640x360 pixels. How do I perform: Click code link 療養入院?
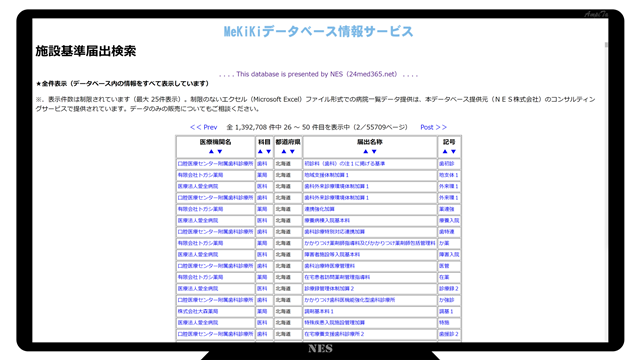449,220
